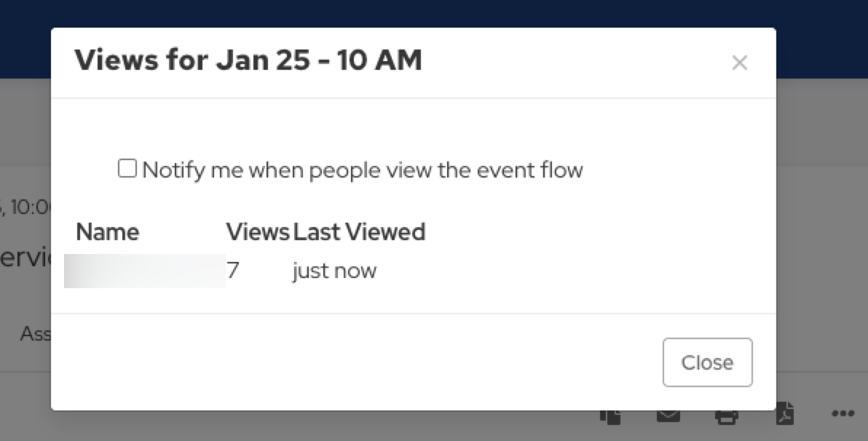868x441 pixels.
Task: Click the 'just now' last viewed value
Action: coord(334,271)
